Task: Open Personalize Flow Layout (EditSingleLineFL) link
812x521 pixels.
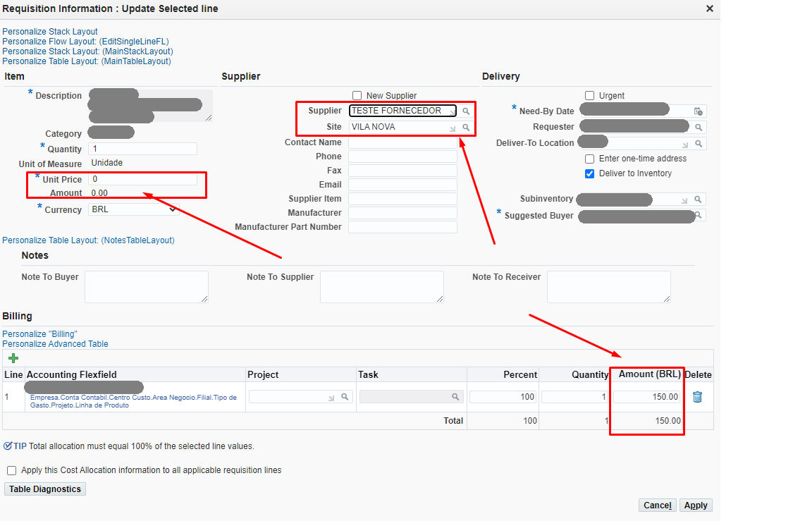Action: (85, 42)
